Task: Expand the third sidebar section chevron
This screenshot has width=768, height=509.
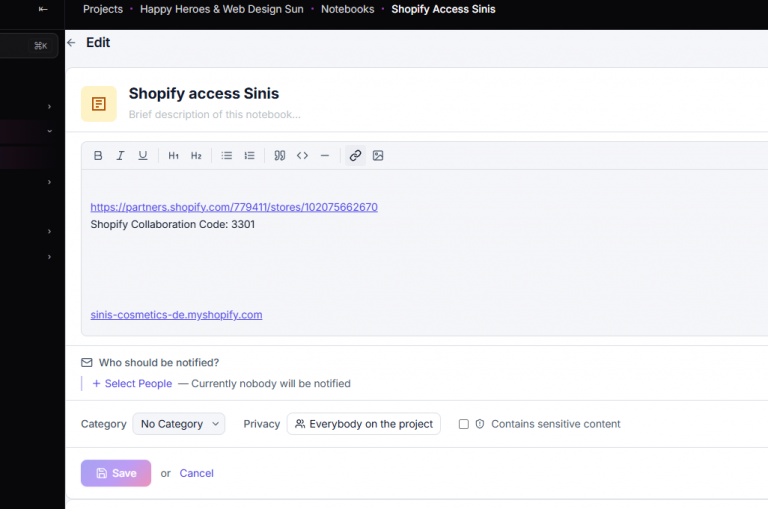Action: coord(49,182)
